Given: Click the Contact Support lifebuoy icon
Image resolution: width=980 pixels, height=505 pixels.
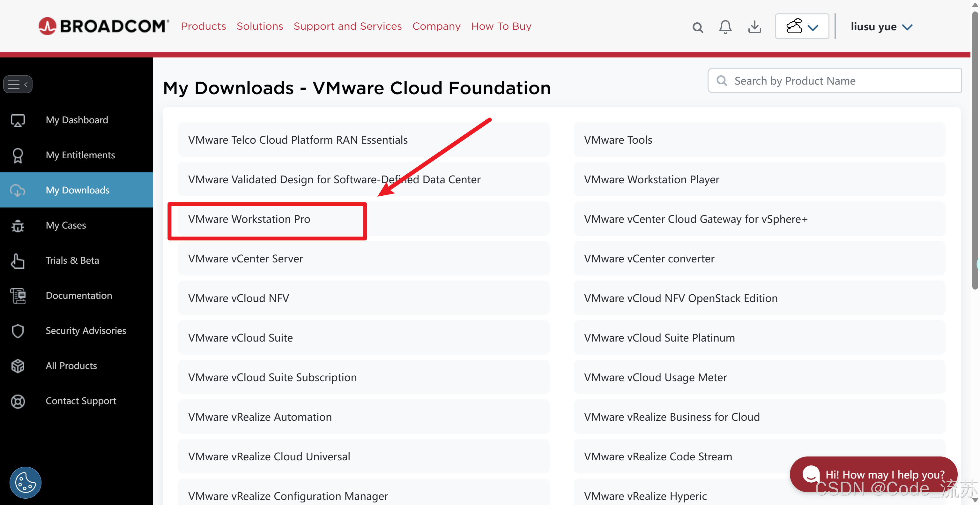Looking at the screenshot, I should [18, 401].
